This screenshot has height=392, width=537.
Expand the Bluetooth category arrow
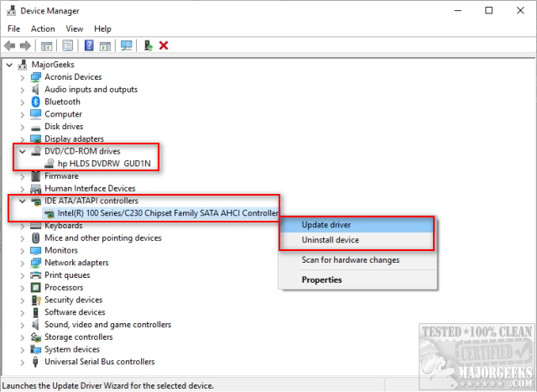click(23, 102)
